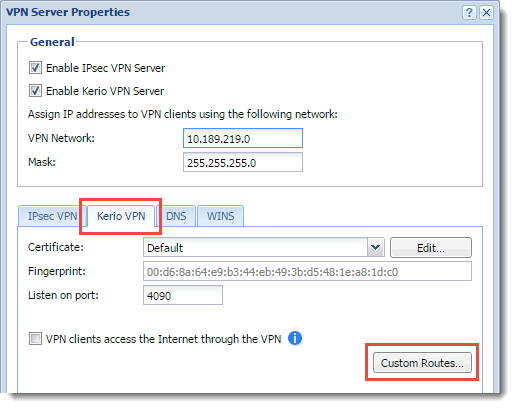Expand the Certificate dropdown arrow
The height and width of the screenshot is (408, 515).
point(376,247)
